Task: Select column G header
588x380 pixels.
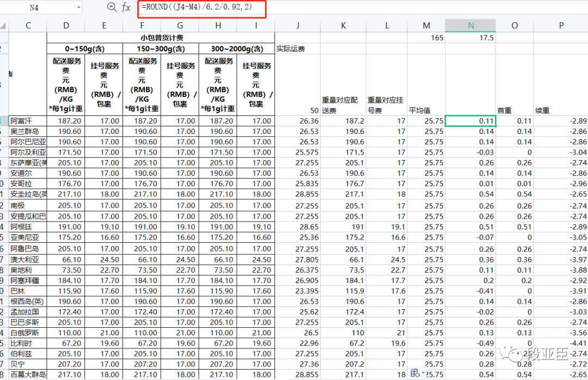Action: click(x=180, y=26)
